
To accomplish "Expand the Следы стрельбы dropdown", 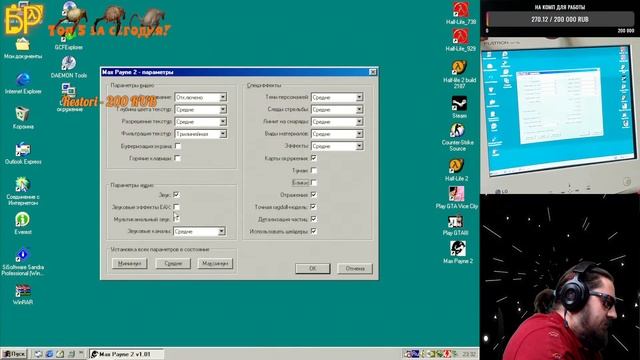I will (x=337, y=109).
